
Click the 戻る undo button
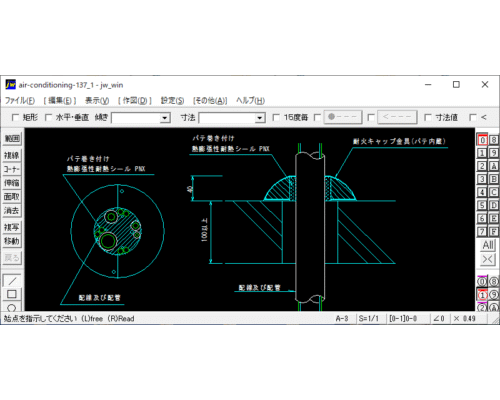[x=12, y=257]
